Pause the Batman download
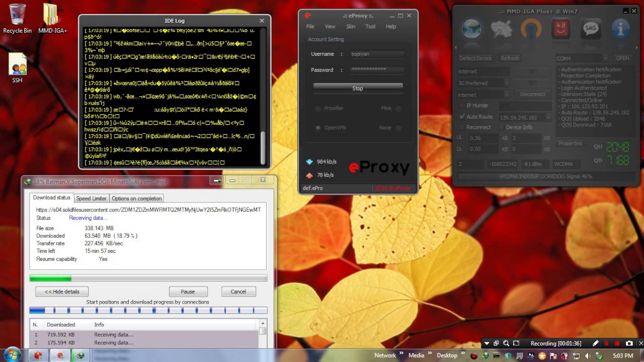The image size is (644, 362). [x=188, y=292]
